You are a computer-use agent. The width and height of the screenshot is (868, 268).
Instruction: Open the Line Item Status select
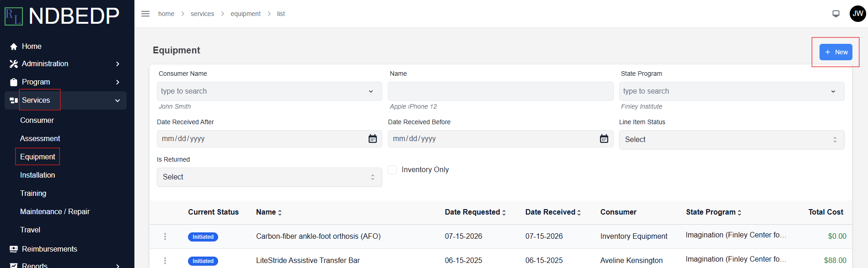tap(732, 140)
